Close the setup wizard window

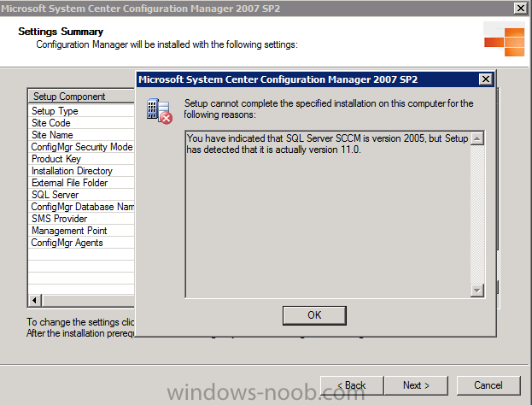pos(521,8)
